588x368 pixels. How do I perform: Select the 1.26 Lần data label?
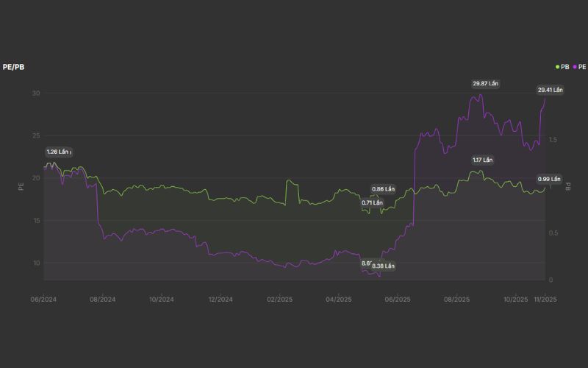57,152
